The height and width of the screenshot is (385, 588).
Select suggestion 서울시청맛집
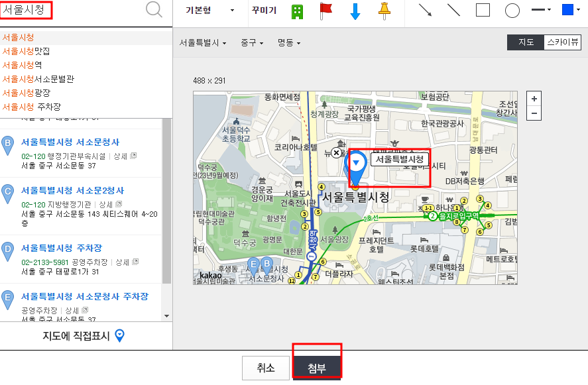(x=27, y=52)
